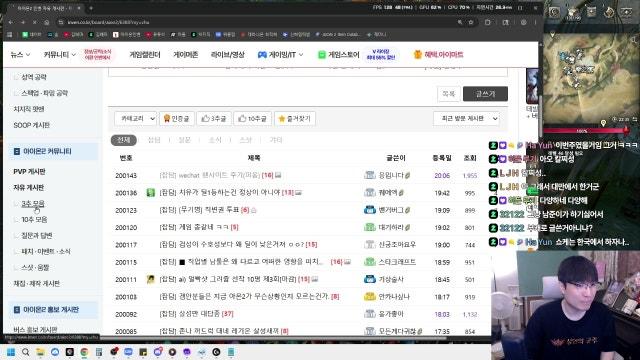This screenshot has height=360, width=640.
Task: Open the PVP 게시판 sidebar link
Action: click(x=29, y=171)
